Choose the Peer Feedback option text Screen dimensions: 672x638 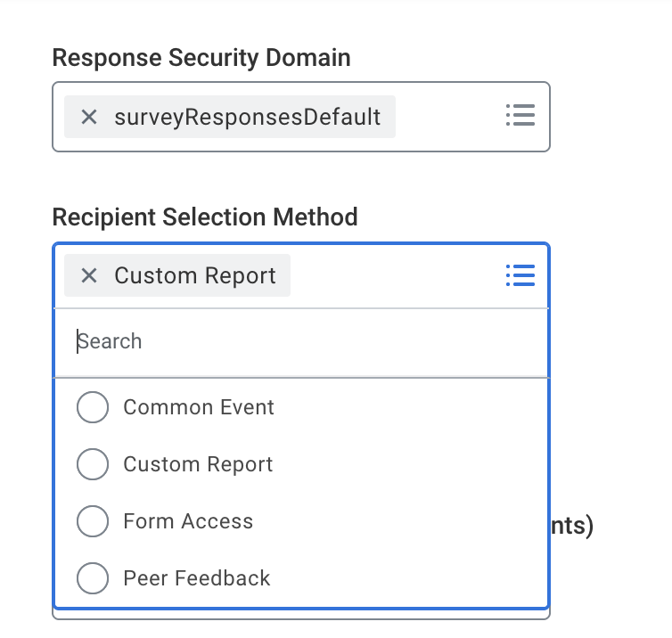coord(196,578)
